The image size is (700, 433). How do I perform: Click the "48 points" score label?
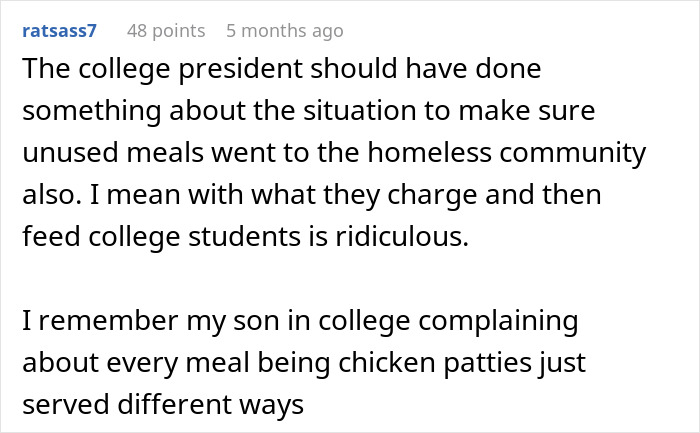click(x=166, y=31)
